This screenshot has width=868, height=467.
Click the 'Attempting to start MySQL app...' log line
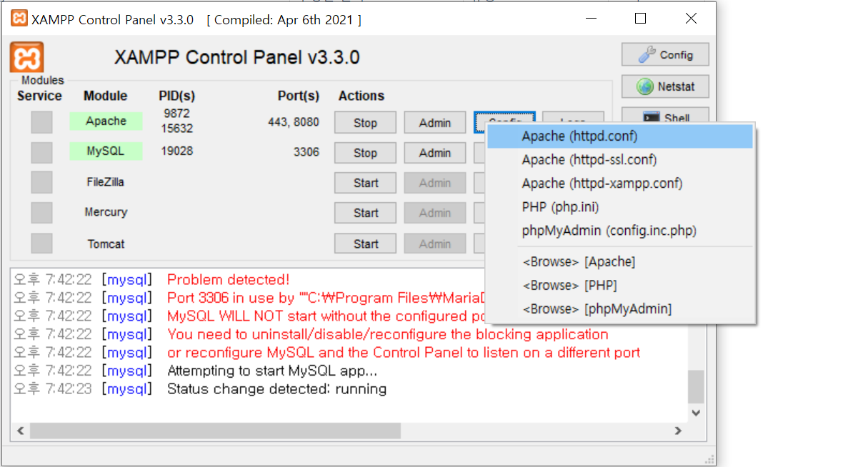pos(272,371)
